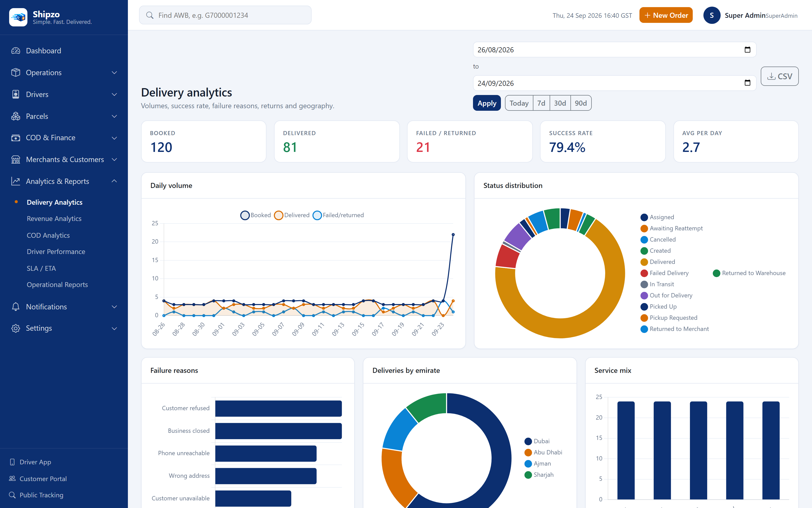Expand the Drivers menu chevron
The image size is (812, 508).
coord(114,94)
